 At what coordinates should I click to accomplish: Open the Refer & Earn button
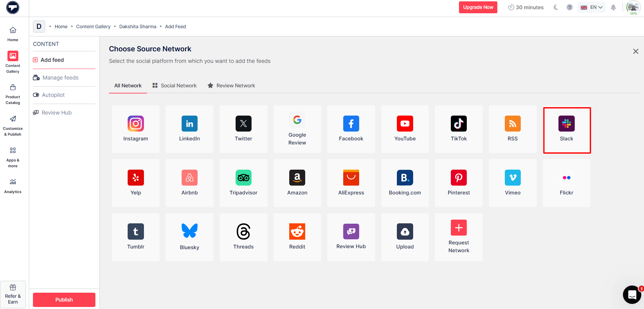[13, 294]
